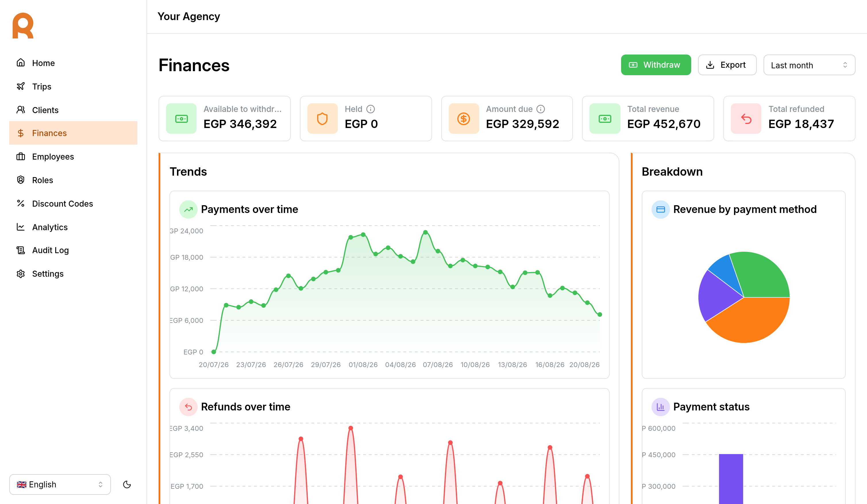Click the Trends section heading
867x504 pixels.
point(188,172)
